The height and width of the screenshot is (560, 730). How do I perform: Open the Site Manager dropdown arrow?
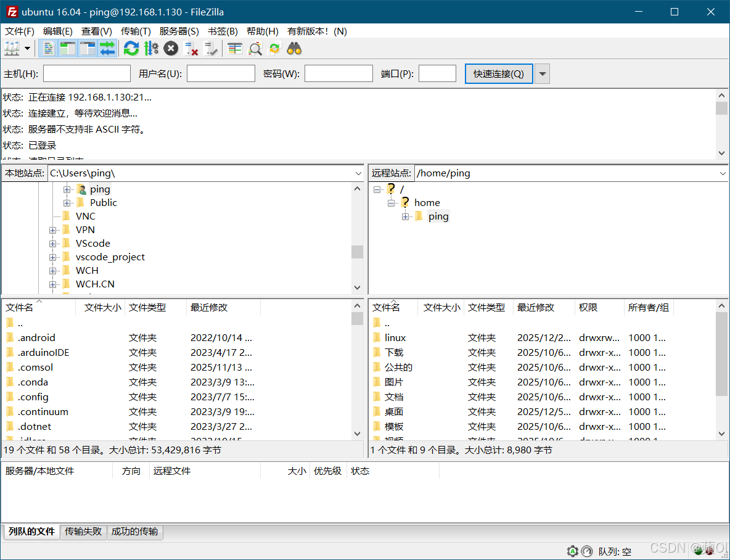click(x=27, y=49)
